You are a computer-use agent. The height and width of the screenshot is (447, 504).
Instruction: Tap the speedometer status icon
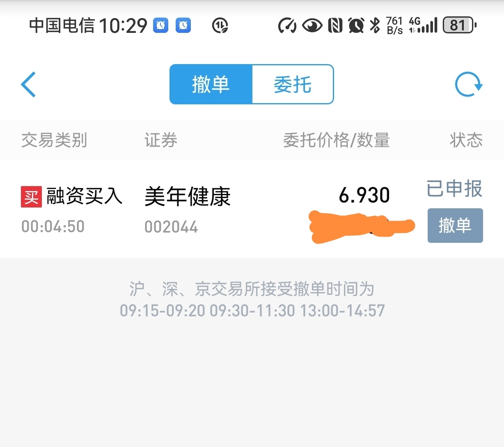click(x=287, y=25)
